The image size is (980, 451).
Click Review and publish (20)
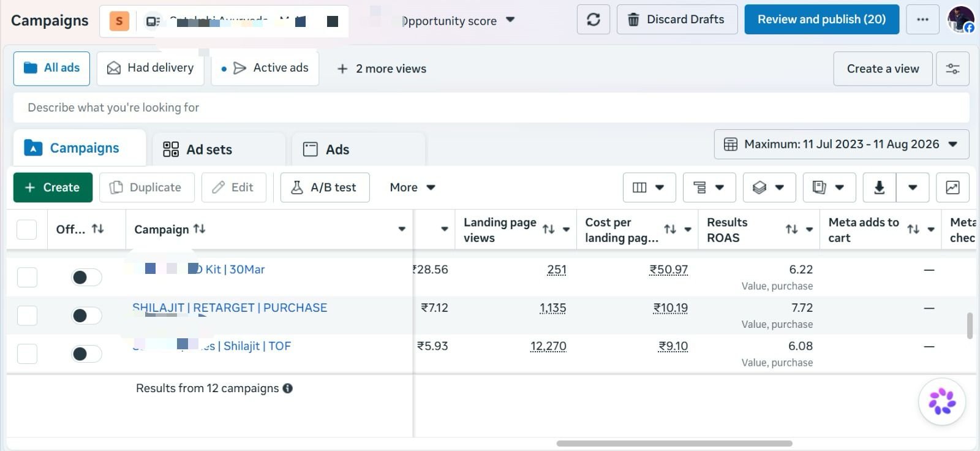point(822,20)
